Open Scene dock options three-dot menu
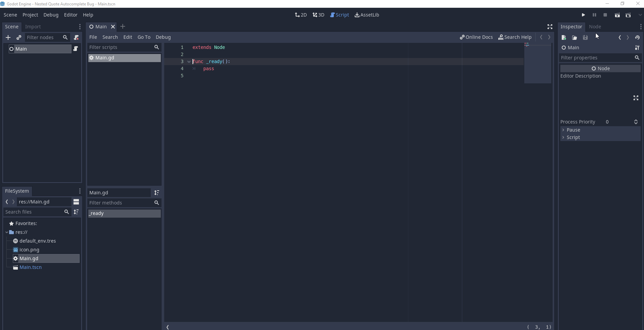Viewport: 644px width, 330px height. (x=80, y=27)
